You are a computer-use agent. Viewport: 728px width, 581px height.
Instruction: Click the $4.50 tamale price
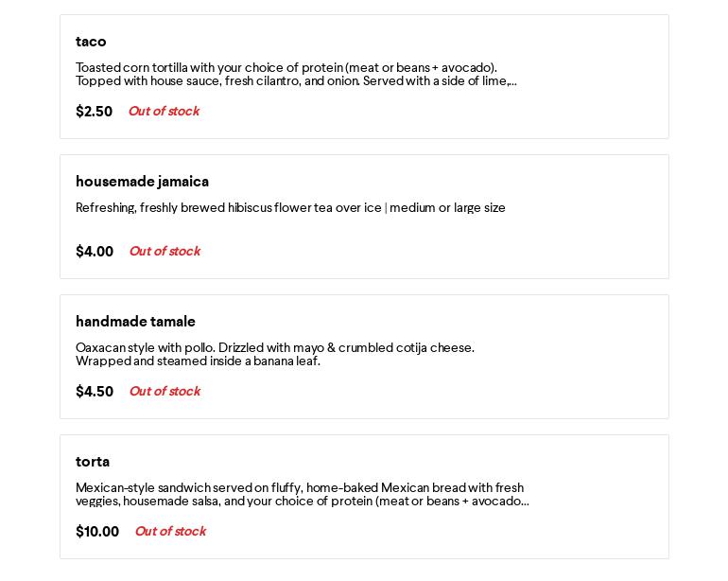(95, 392)
